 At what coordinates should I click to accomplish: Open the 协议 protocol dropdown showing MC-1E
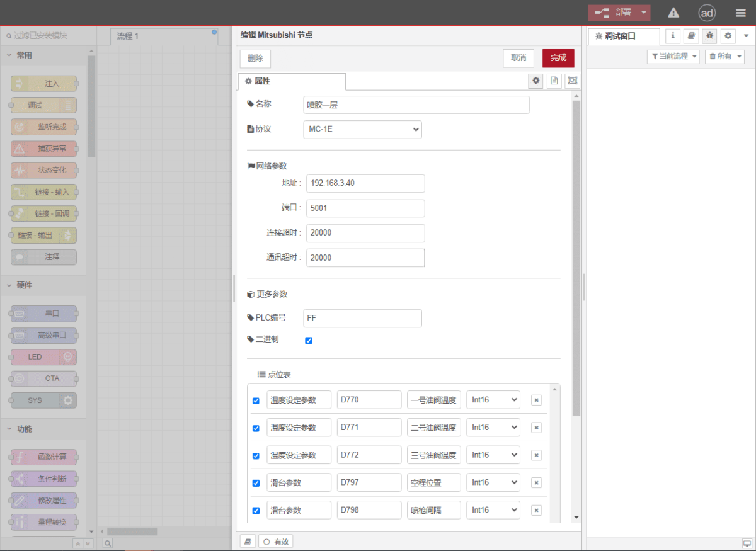(362, 129)
